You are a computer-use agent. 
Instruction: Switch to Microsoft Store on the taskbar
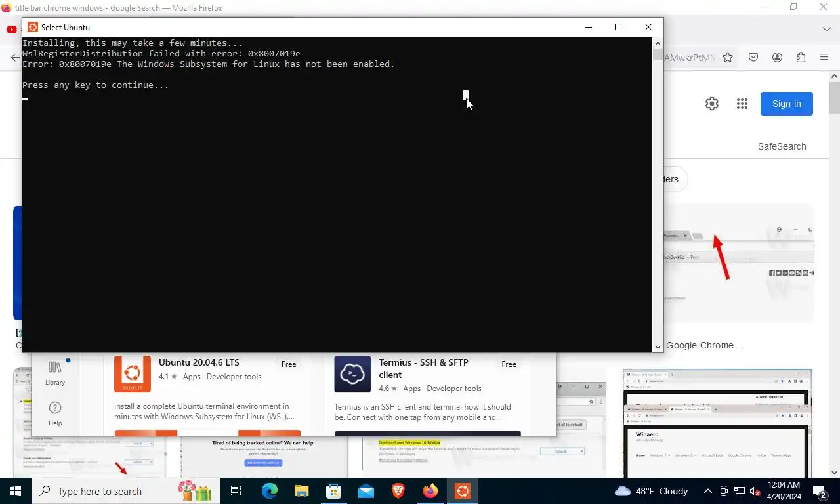coord(333,491)
